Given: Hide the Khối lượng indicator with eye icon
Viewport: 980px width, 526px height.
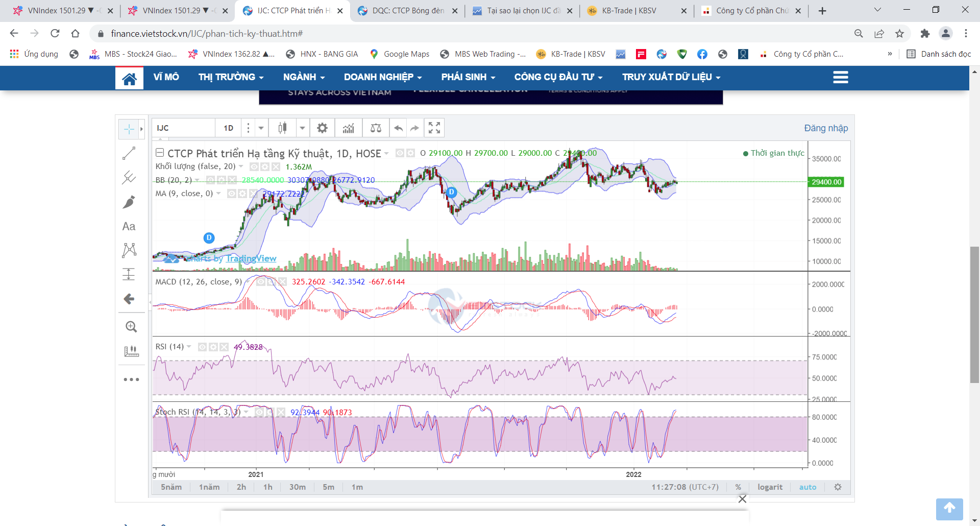Looking at the screenshot, I should [x=254, y=166].
